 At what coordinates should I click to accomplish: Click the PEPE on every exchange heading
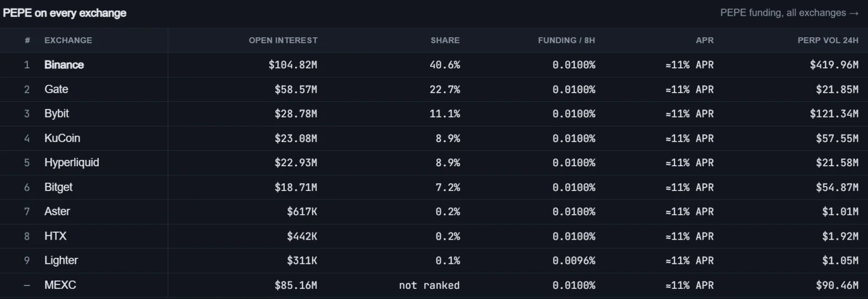click(x=64, y=13)
